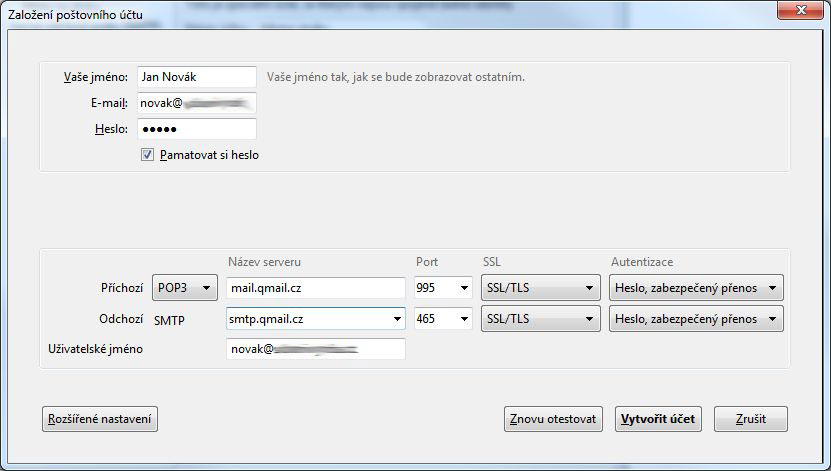Click the Vaše jméno field with Jan Novák
This screenshot has height=471, width=831.
(x=197, y=77)
